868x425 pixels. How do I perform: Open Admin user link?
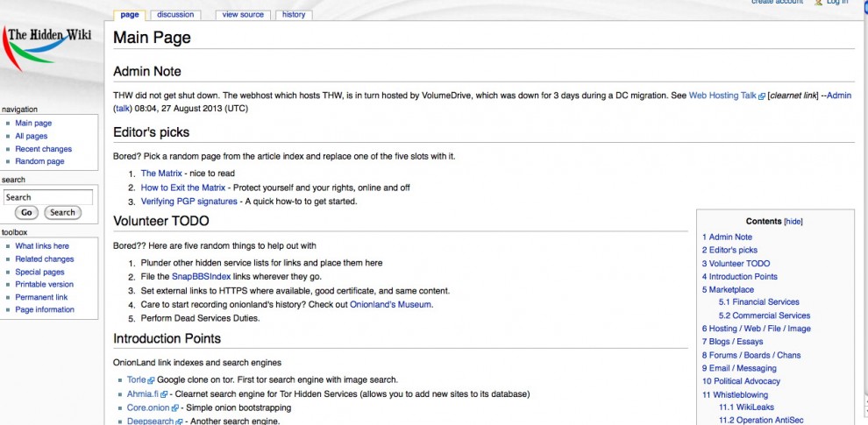click(839, 96)
